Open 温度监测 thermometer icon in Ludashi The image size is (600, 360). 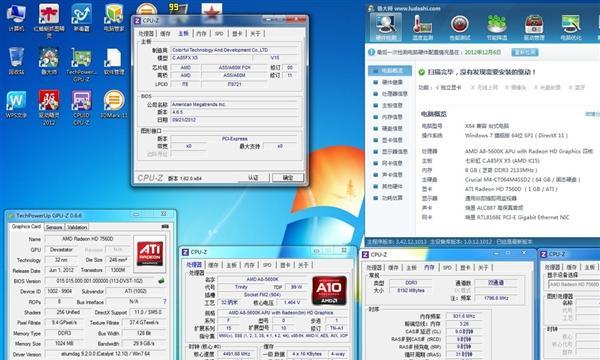tap(423, 27)
